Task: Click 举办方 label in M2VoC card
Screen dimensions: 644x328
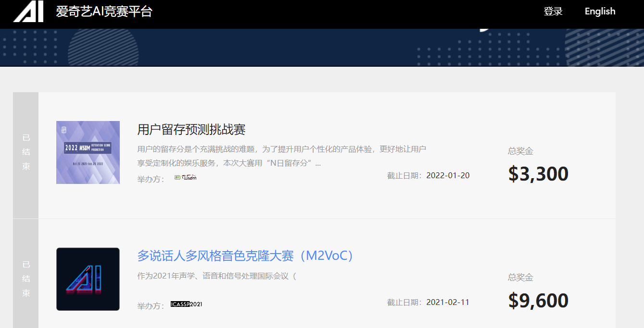Action: coord(151,306)
